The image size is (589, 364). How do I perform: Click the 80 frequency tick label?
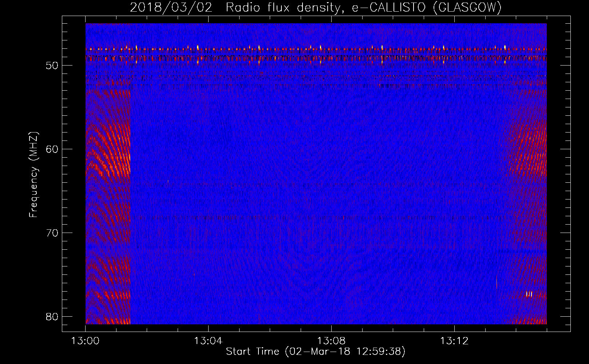(x=52, y=317)
